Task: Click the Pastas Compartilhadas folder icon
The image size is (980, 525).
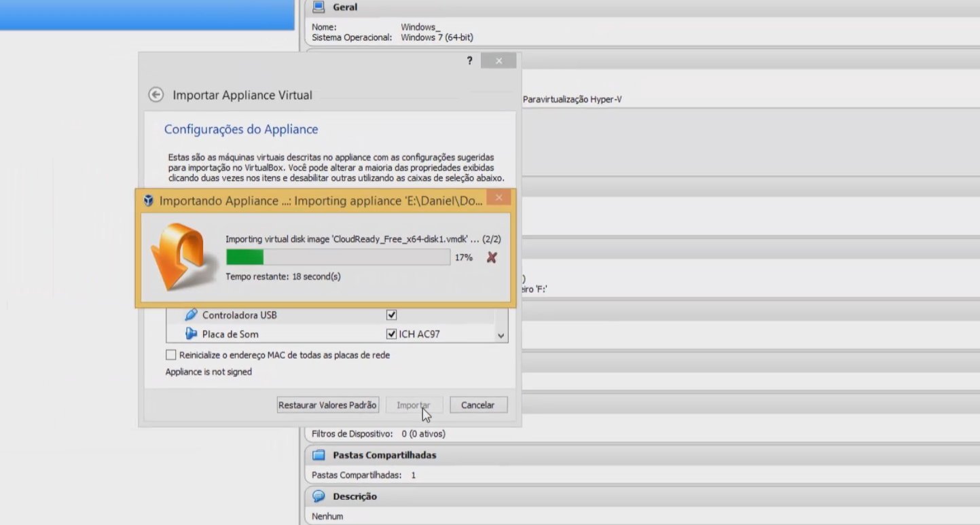Action: (x=318, y=455)
